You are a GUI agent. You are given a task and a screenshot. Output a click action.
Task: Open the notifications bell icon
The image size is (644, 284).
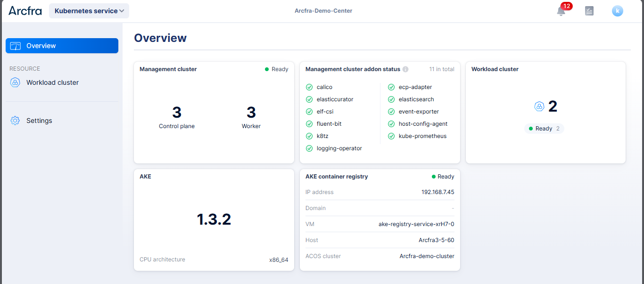pos(561,11)
